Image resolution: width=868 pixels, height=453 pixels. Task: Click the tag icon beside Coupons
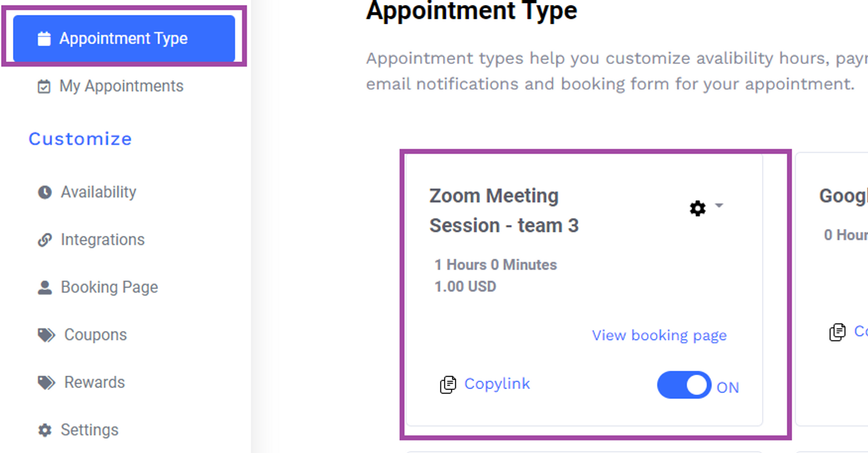coord(47,335)
